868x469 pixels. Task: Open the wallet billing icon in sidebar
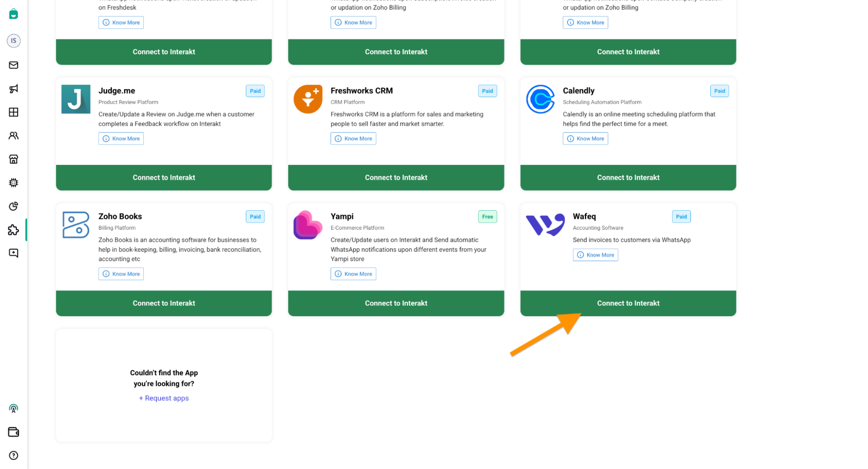click(13, 432)
